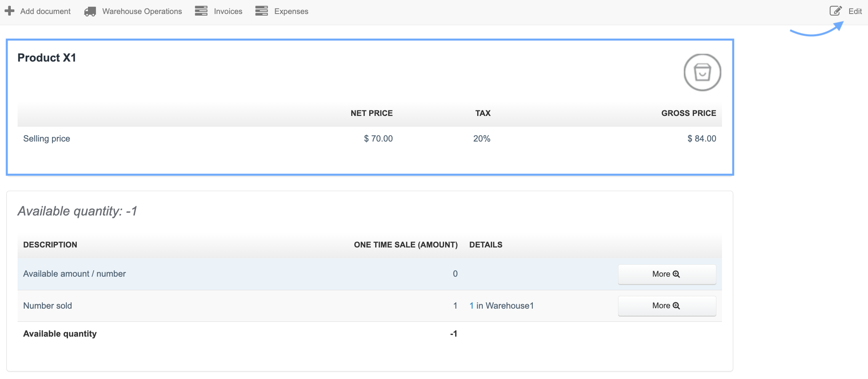Click the pencil Edit icon
The image size is (868, 379).
[x=836, y=11]
